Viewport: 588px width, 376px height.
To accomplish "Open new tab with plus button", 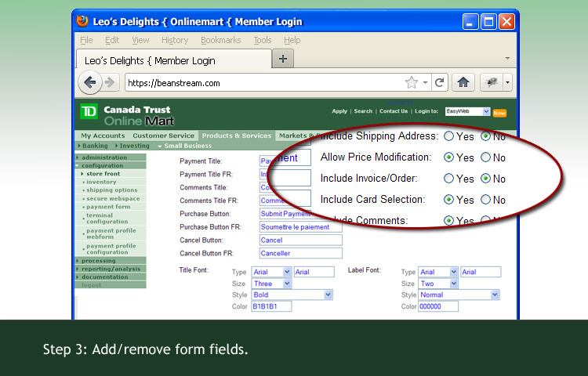I will click(x=283, y=59).
